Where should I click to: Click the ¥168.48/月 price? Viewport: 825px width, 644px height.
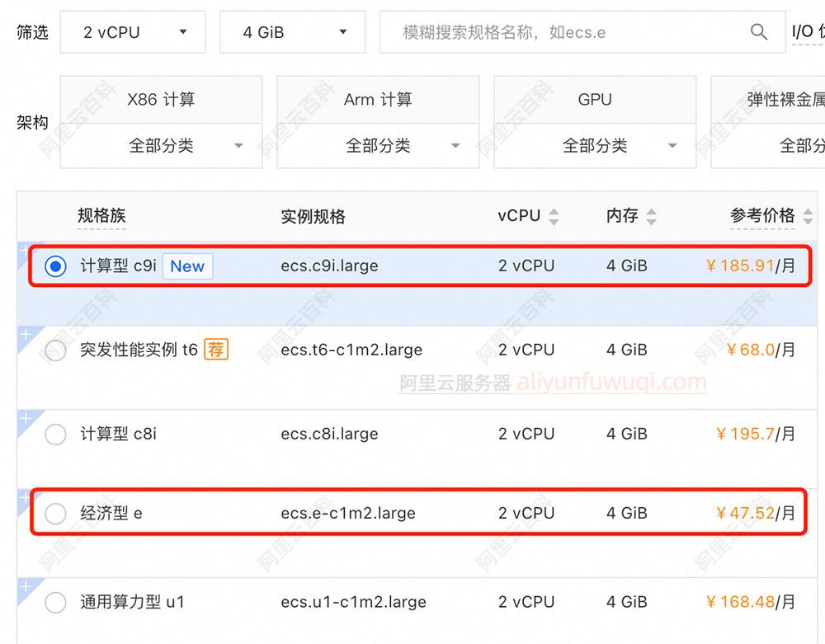pyautogui.click(x=750, y=603)
